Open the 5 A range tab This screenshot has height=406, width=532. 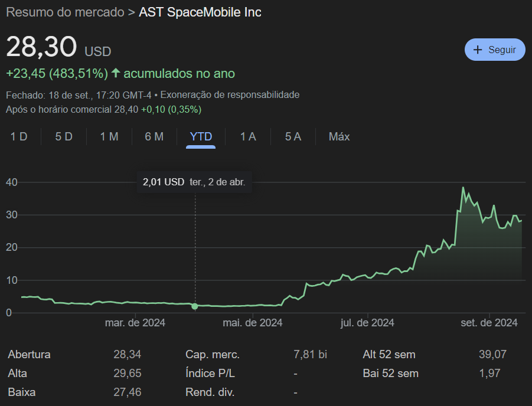(293, 137)
